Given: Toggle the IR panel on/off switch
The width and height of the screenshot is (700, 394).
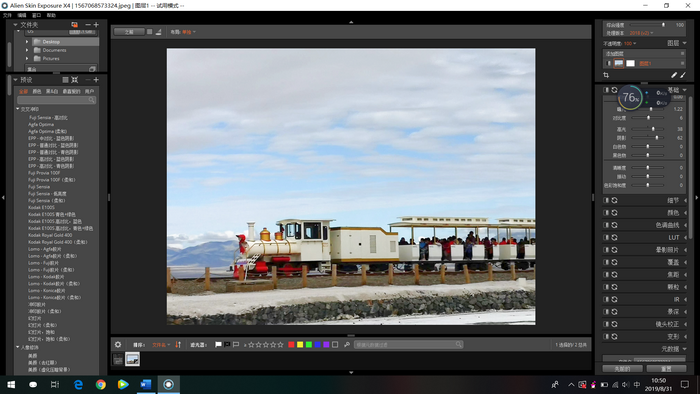Looking at the screenshot, I should tap(606, 299).
